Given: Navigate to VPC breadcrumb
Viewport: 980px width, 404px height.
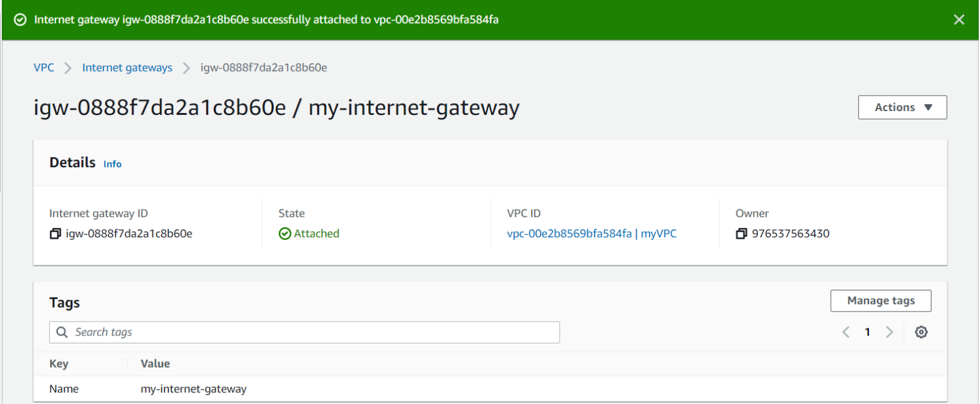Looking at the screenshot, I should (x=43, y=68).
